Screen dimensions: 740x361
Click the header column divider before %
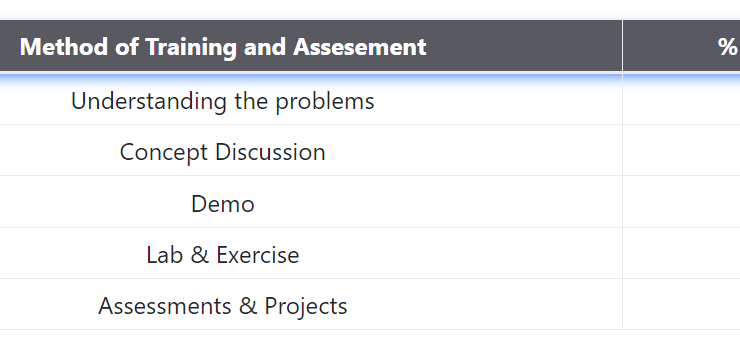coord(622,46)
